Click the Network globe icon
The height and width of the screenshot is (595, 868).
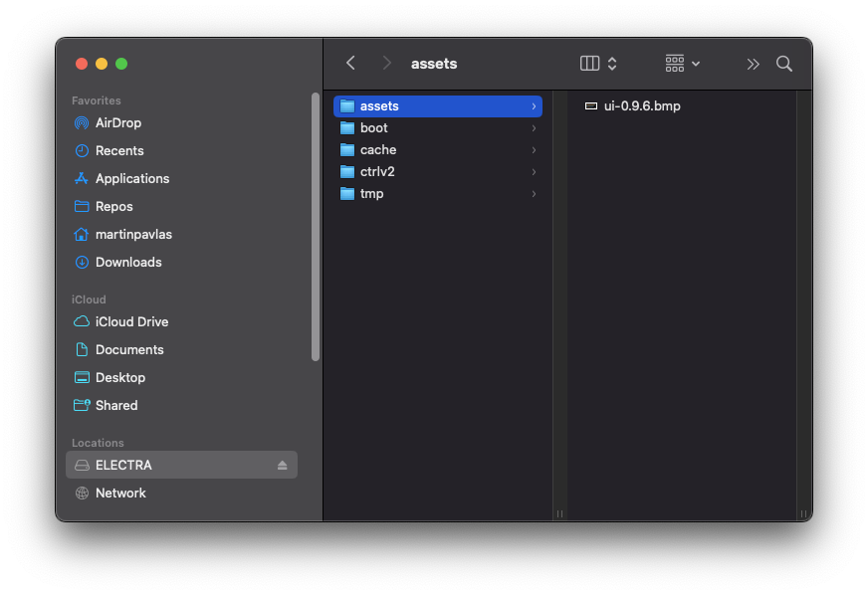coord(82,494)
